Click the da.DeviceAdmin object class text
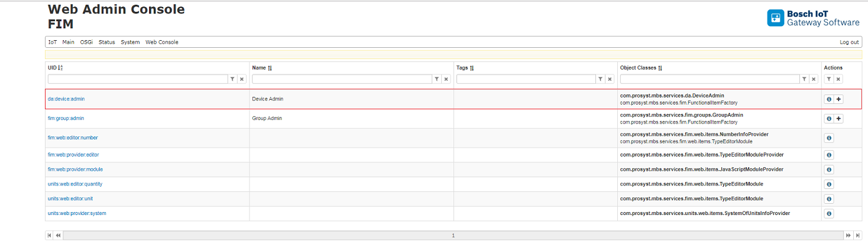The height and width of the screenshot is (241, 868). coord(672,95)
